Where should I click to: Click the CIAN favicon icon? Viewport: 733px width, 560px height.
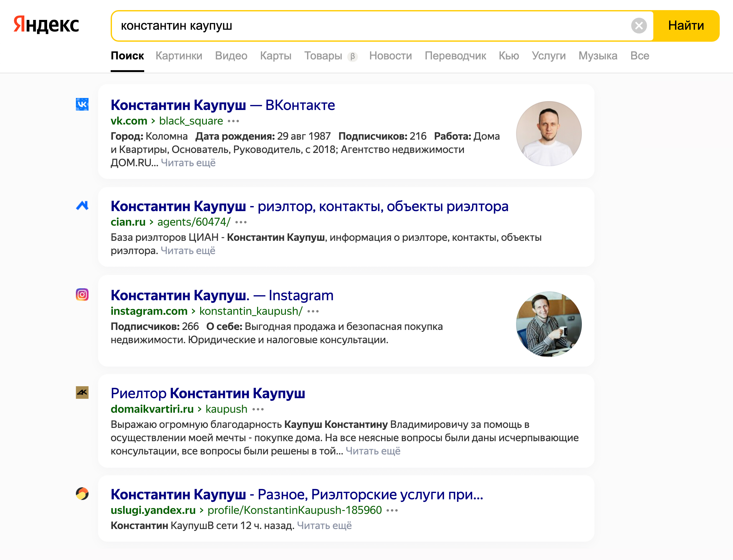(82, 206)
